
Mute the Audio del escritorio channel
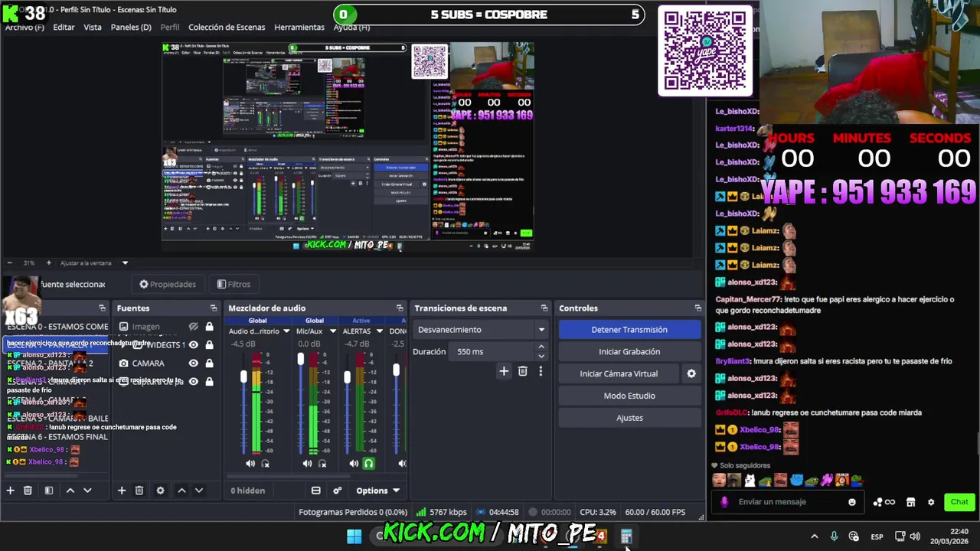(x=250, y=463)
